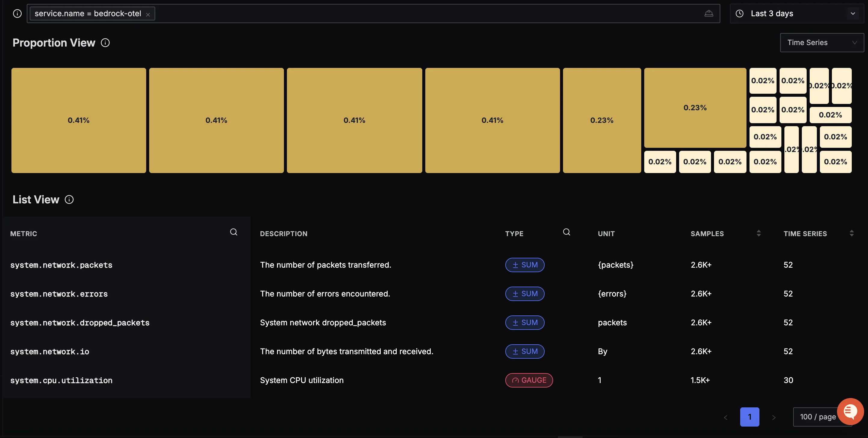
Task: Click the search icon in Metric column header
Action: pyautogui.click(x=233, y=232)
